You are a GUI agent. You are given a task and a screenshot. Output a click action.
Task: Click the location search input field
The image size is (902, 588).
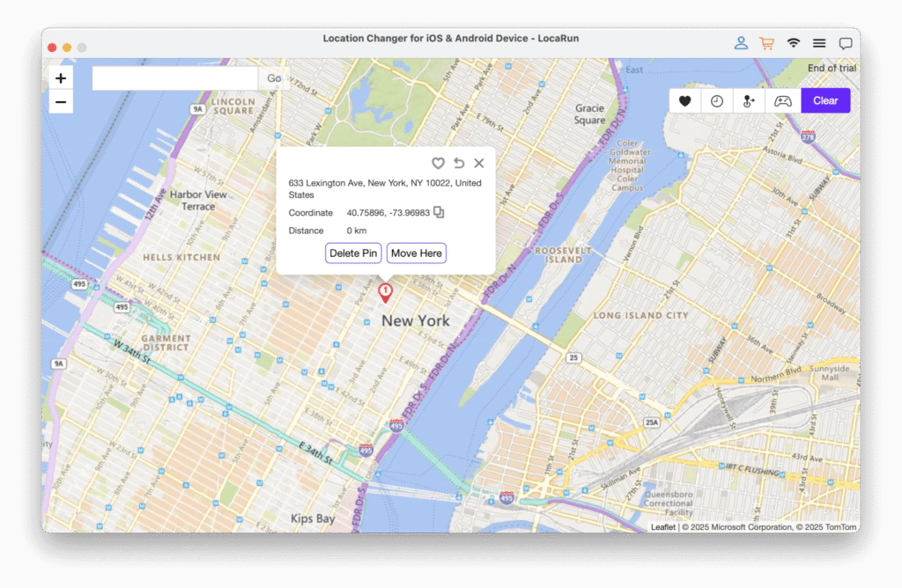tap(175, 78)
